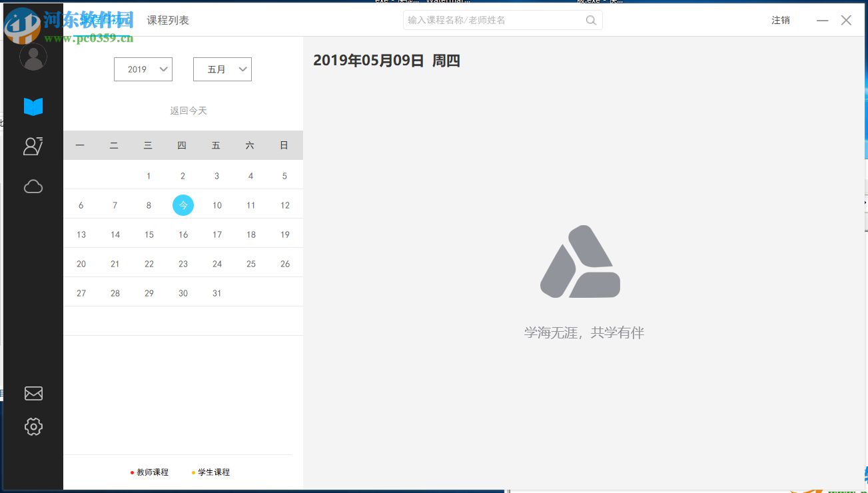The image size is (868, 493).
Task: Open the contacts person icon in sidebar
Action: [x=33, y=147]
